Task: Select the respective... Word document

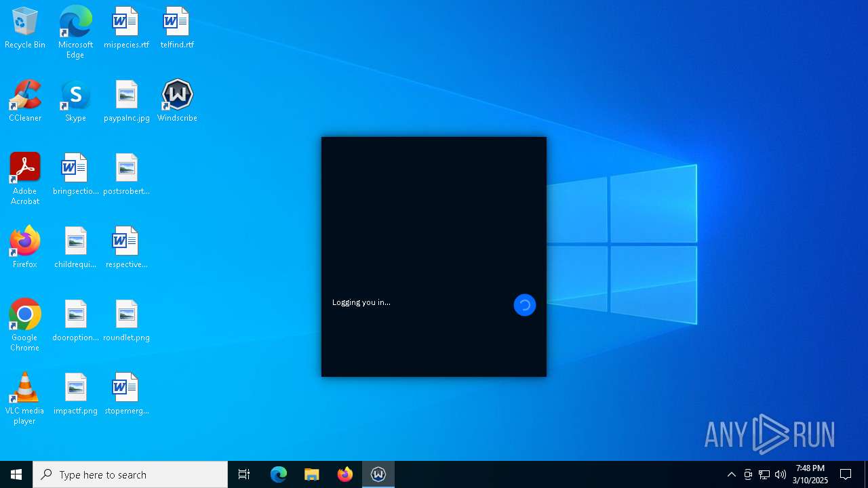Action: pos(126,247)
